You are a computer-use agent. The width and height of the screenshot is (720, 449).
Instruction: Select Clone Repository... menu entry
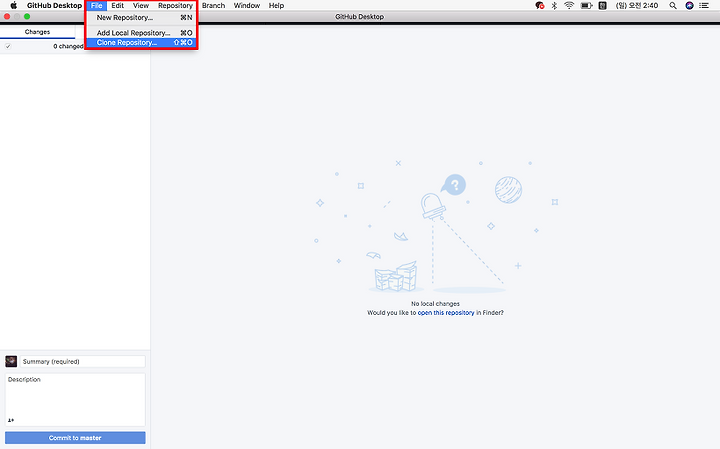pyautogui.click(x=141, y=43)
